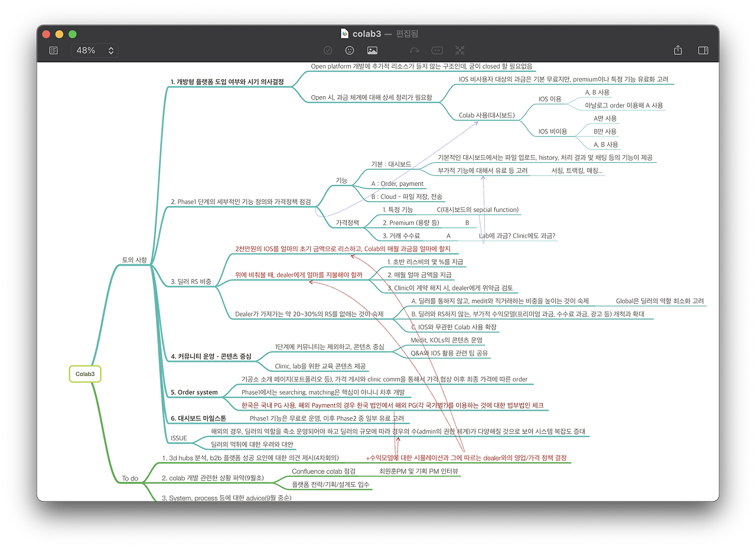This screenshot has width=756, height=550.
Task: Click the A : Order, payment node
Action: pos(397,184)
